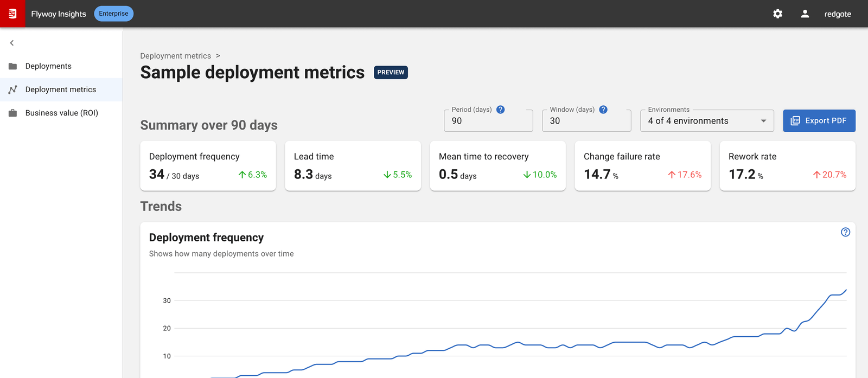868x378 pixels.
Task: Click the 10.0% change value
Action: click(544, 175)
